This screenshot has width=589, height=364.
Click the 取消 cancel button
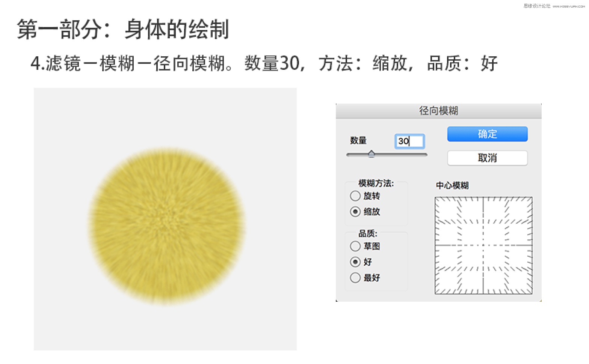point(487,158)
